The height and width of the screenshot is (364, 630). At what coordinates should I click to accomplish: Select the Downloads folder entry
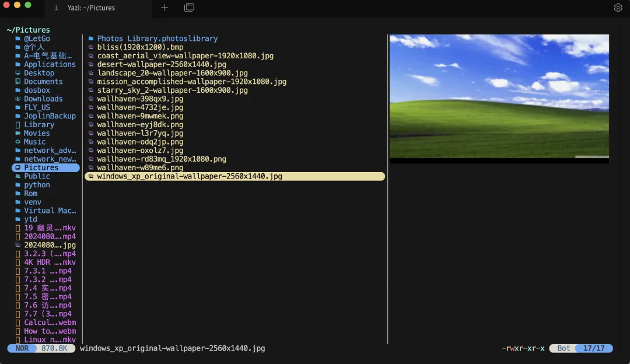(x=43, y=99)
